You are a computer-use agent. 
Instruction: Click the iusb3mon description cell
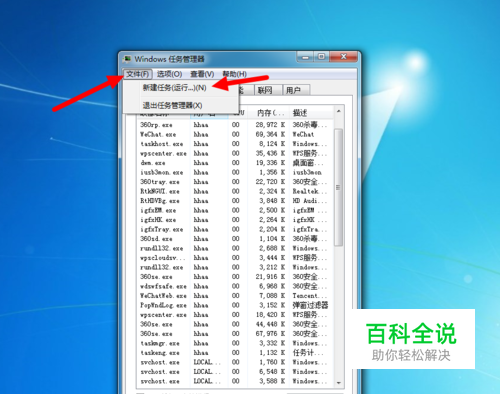click(x=307, y=172)
